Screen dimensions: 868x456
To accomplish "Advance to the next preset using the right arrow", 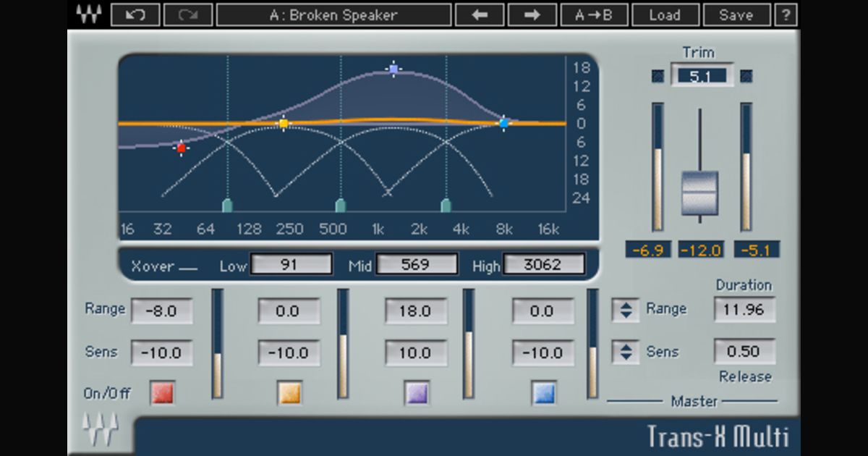I will [532, 14].
